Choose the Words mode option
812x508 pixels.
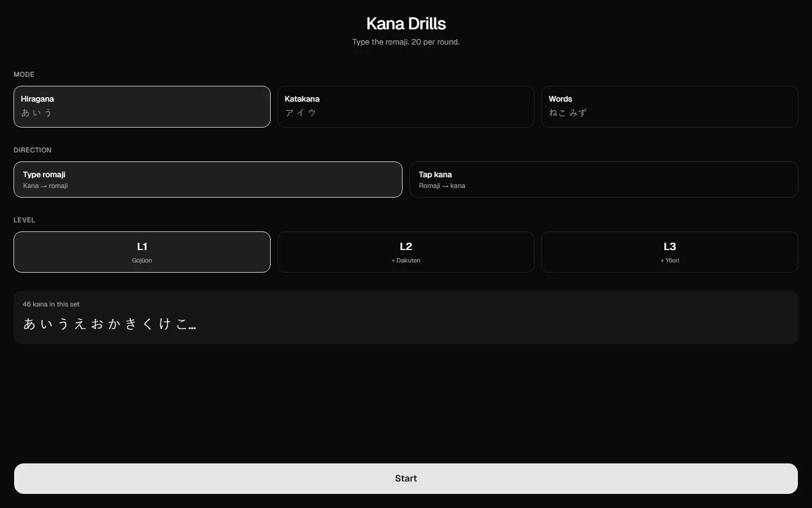coord(670,107)
